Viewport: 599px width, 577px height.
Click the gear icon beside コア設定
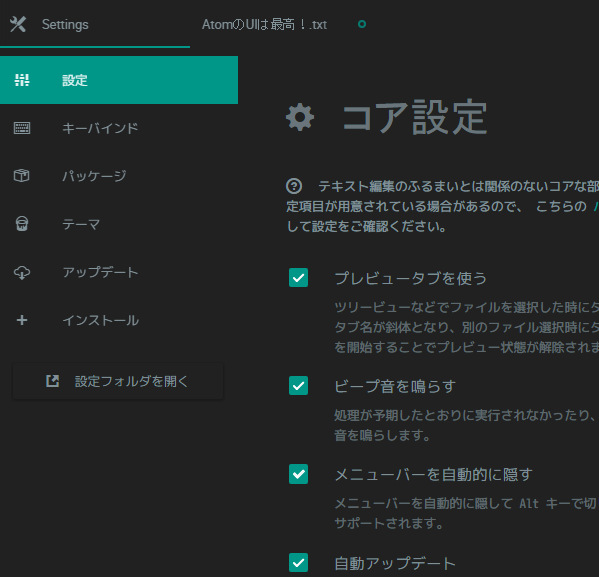pyautogui.click(x=300, y=117)
